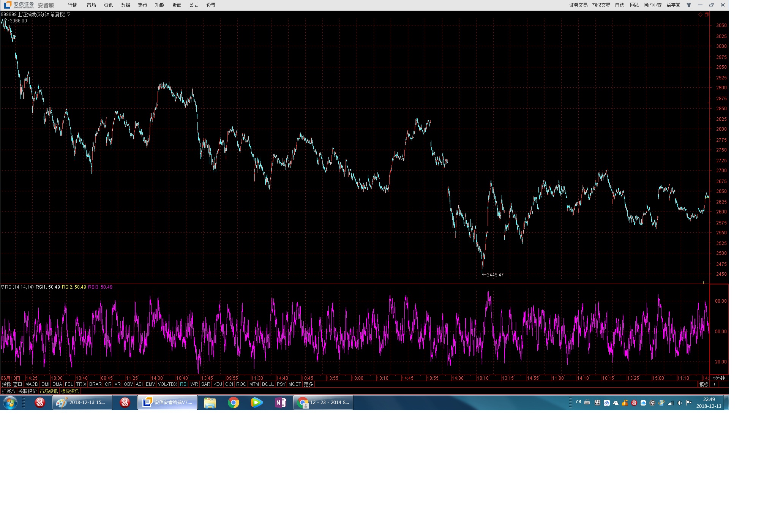Open the 热点 menu
Viewport: 764px width, 532px height.
[x=143, y=5]
